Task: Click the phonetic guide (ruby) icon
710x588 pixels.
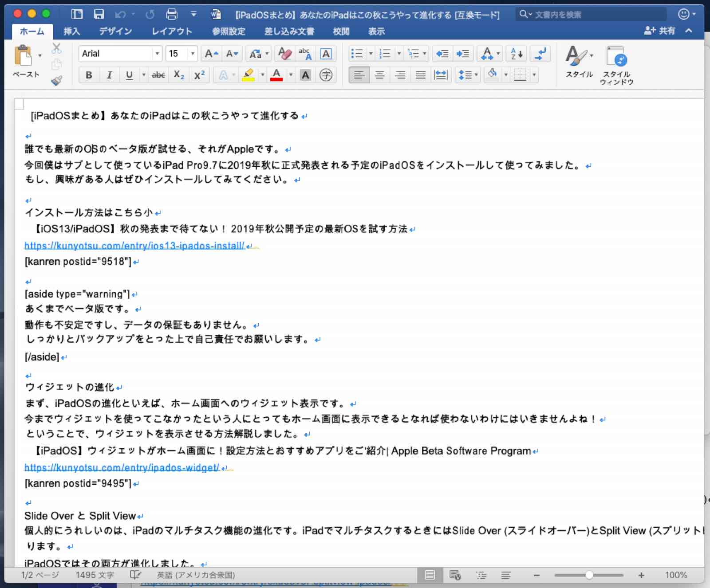Action: 305,54
